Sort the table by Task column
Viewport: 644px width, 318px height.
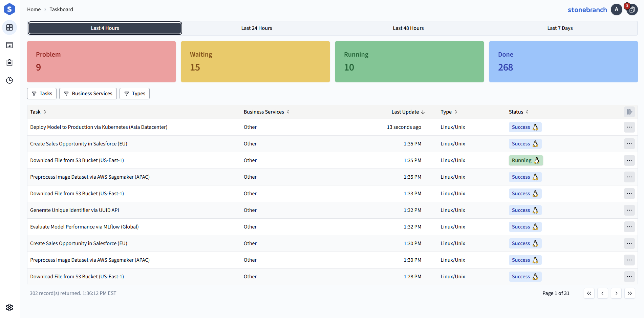tap(38, 112)
